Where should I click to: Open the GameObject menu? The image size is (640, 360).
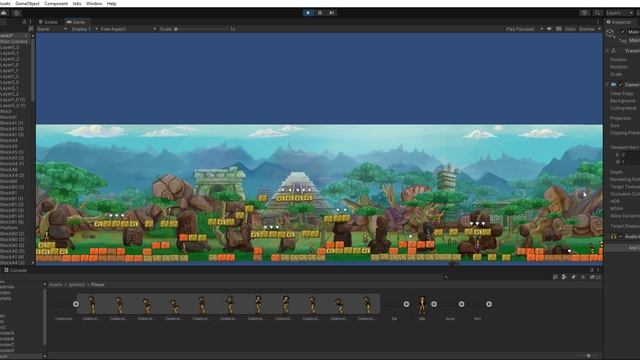(27, 3)
